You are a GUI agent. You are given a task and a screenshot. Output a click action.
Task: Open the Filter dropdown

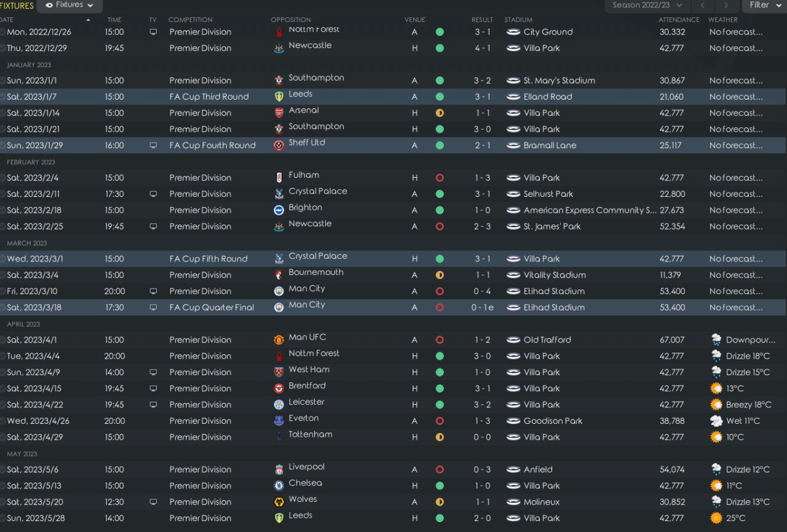click(764, 6)
